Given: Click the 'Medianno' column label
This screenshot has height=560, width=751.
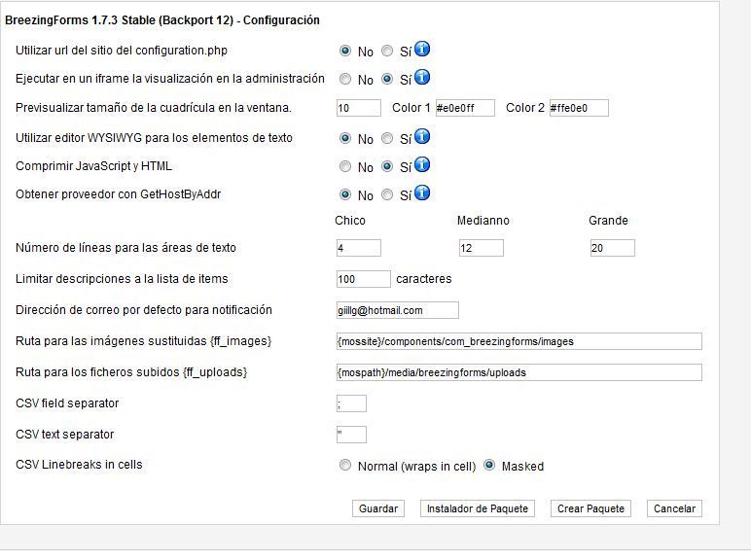Looking at the screenshot, I should tap(483, 221).
